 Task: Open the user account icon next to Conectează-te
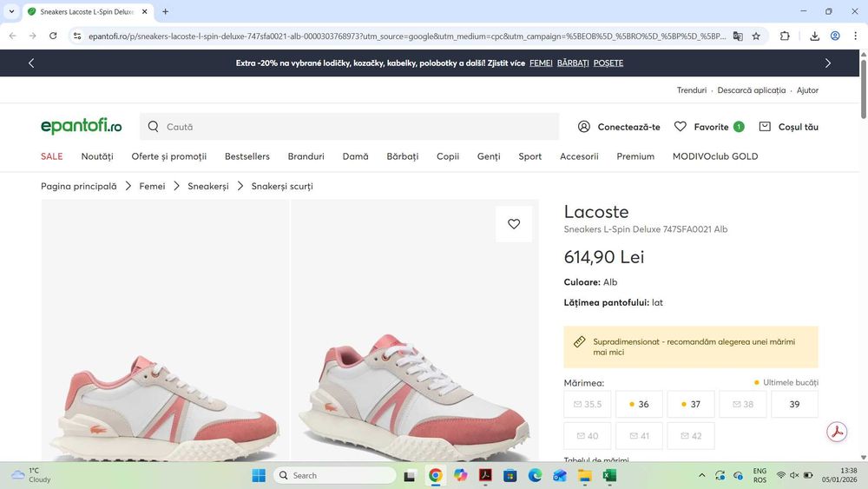click(584, 127)
